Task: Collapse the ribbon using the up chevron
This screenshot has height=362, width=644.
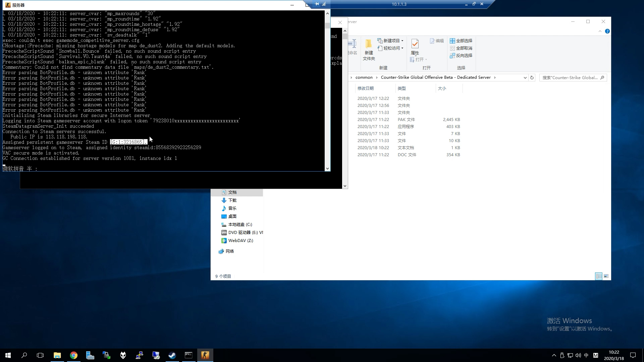Action: coord(600,31)
